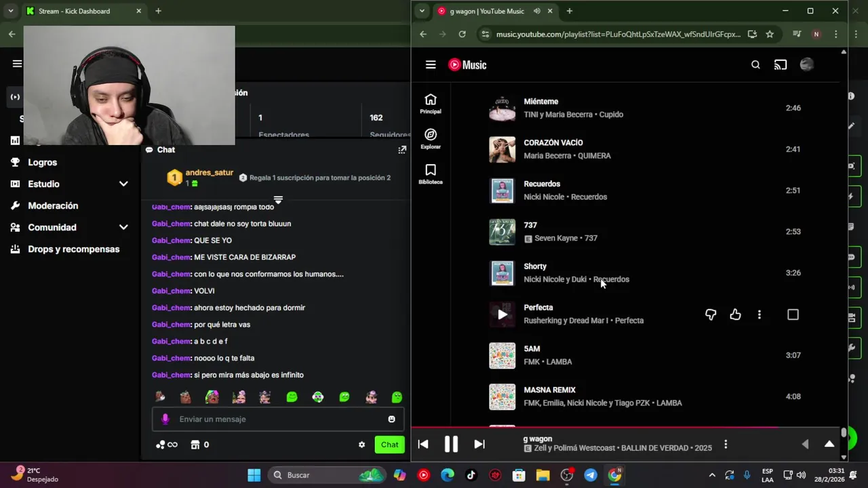Viewport: 868px width, 488px height.
Task: Click the YouTube Music page scrollbar
Action: (x=844, y=432)
